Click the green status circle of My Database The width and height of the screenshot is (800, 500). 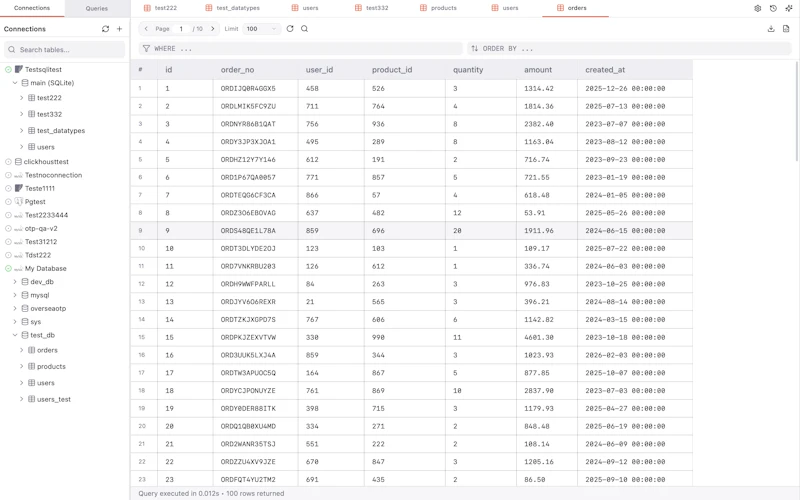[8, 268]
